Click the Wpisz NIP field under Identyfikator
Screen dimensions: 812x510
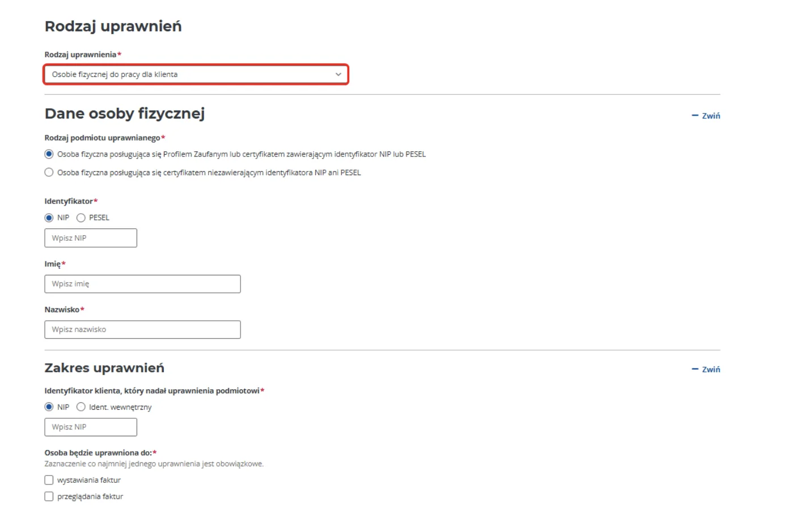91,238
